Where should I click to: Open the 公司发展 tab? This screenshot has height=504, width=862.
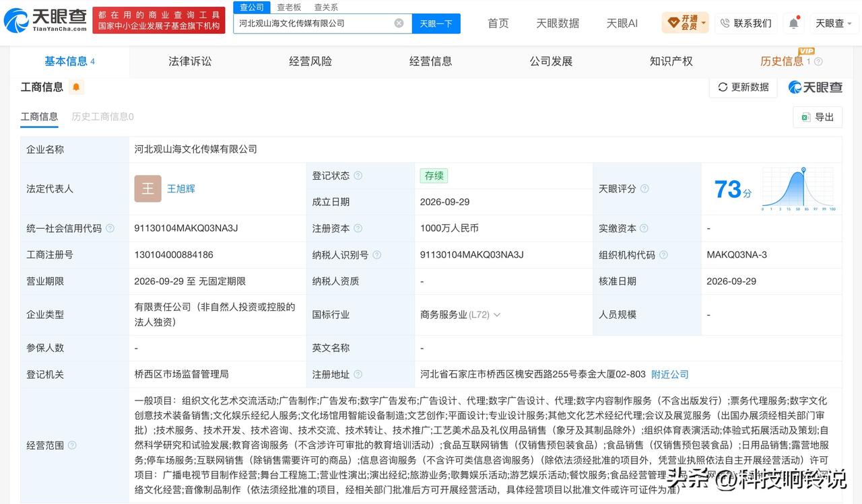[551, 61]
